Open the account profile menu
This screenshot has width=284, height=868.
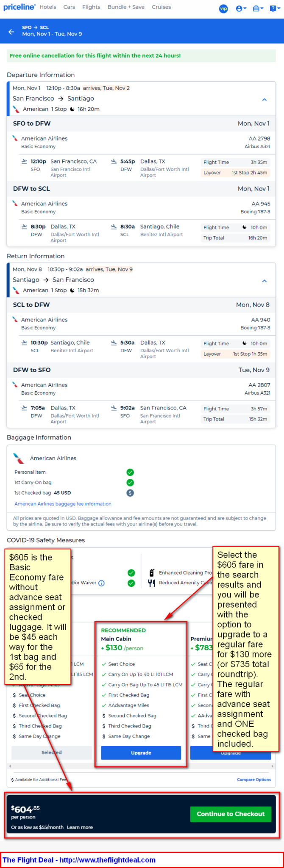point(241,8)
